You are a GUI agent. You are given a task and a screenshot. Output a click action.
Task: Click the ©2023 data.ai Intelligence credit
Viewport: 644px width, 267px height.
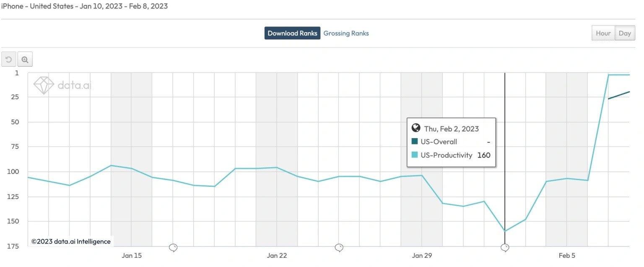[70, 241]
